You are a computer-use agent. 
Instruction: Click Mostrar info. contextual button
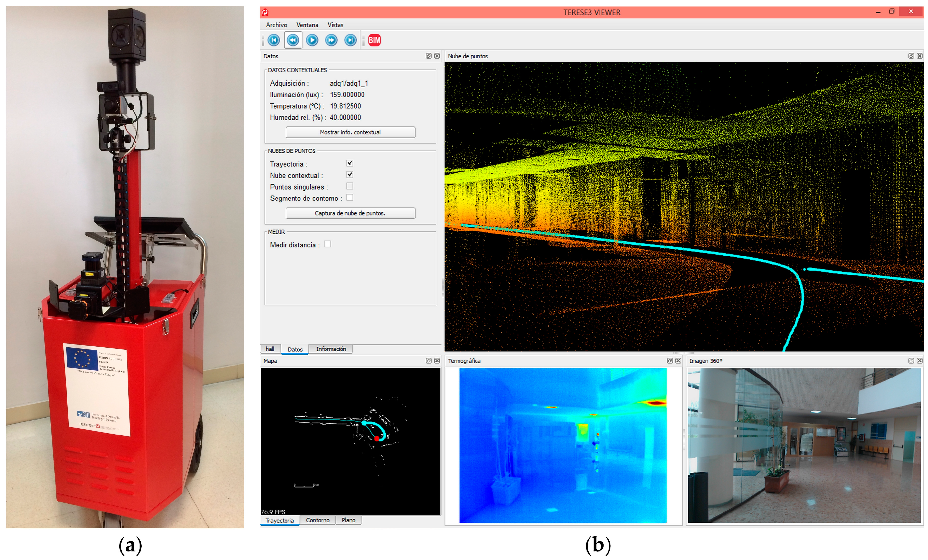(x=350, y=132)
